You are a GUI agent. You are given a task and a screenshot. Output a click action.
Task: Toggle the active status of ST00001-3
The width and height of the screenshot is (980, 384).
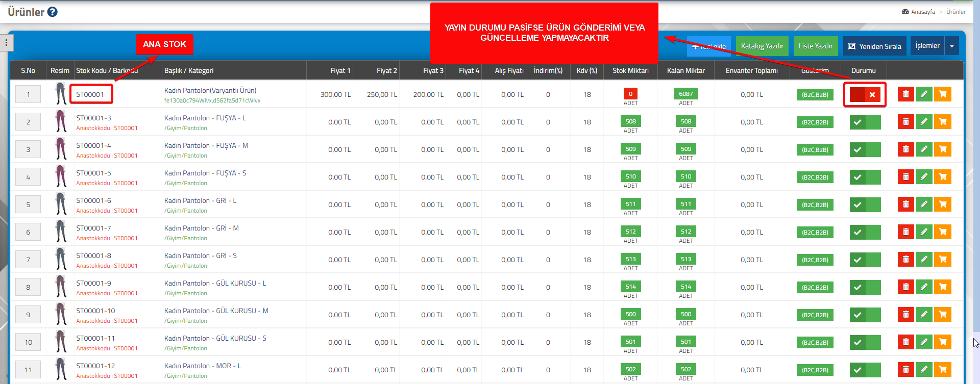coord(865,122)
